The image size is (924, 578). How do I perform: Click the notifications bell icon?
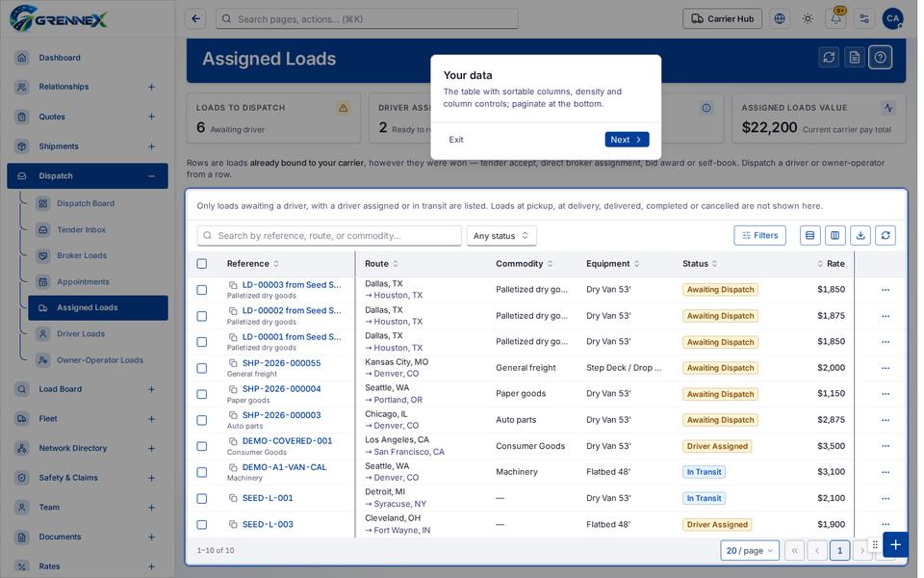click(x=835, y=18)
